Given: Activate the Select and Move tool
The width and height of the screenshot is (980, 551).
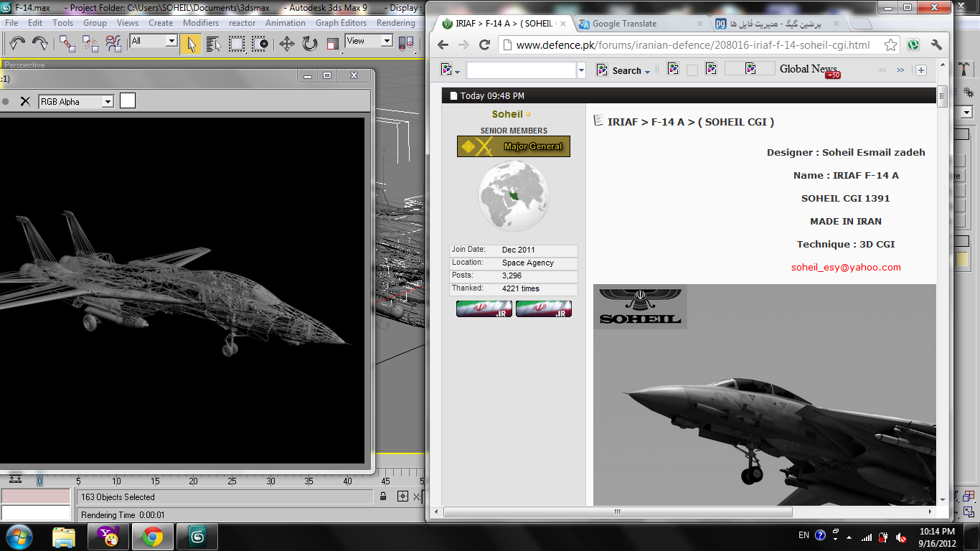Looking at the screenshot, I should (286, 44).
